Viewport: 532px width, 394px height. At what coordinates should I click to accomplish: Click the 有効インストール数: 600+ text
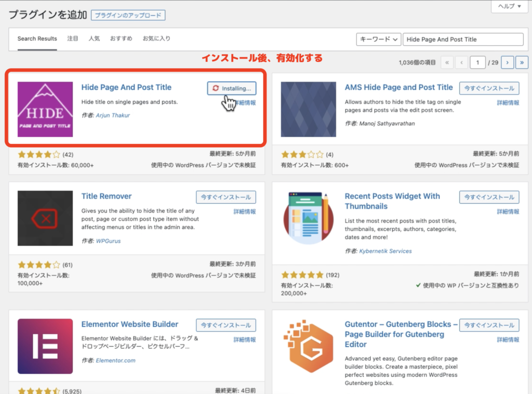click(x=315, y=165)
